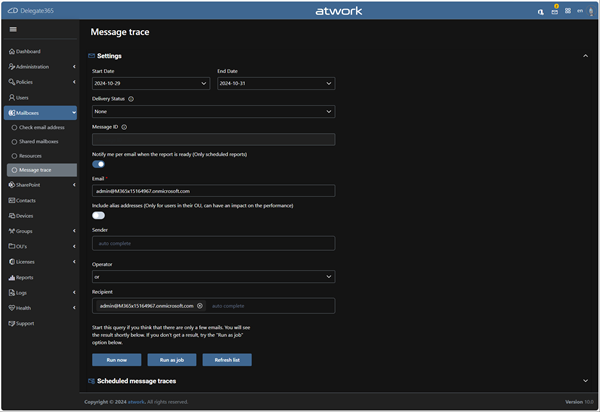Open the atwork link in footer
Screen dimensions: 600x412
coord(136,402)
